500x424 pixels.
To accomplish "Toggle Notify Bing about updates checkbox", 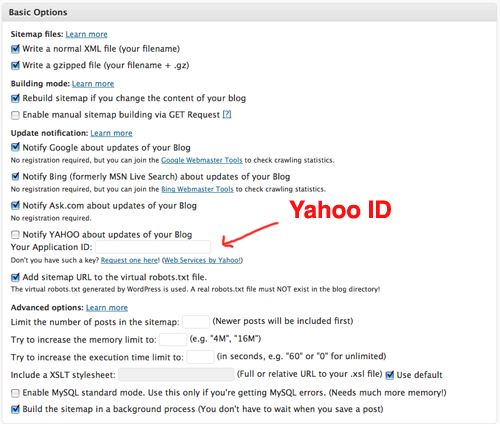I will point(15,176).
